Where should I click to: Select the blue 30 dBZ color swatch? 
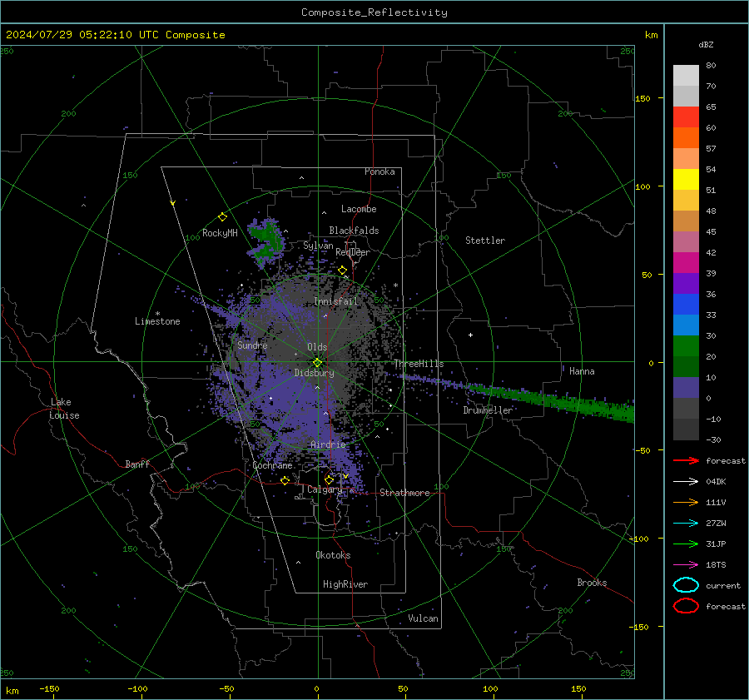coord(686,325)
